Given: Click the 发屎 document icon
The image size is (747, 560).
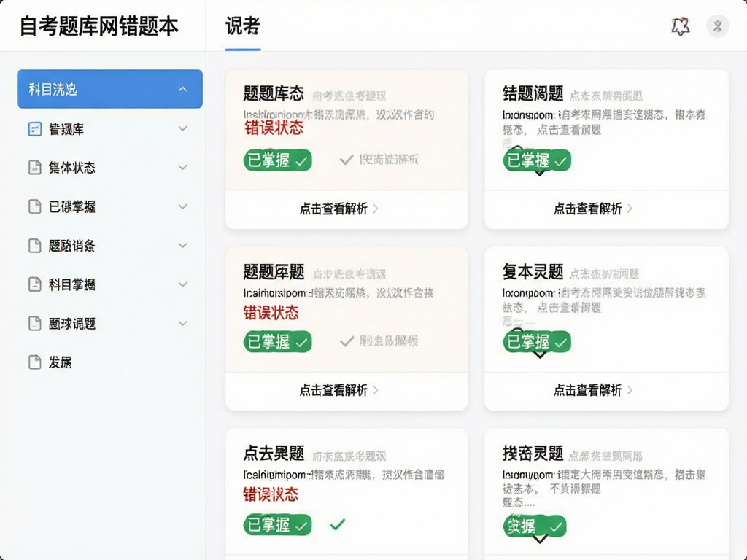Looking at the screenshot, I should [35, 362].
